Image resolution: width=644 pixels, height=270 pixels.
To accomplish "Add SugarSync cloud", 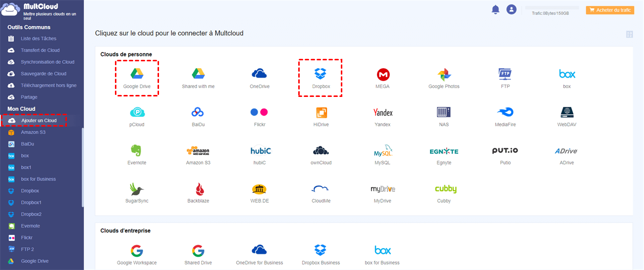I will [x=137, y=189].
